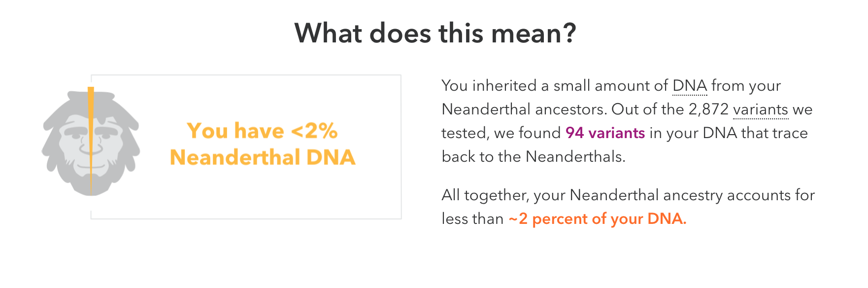This screenshot has width=868, height=288.
Task: Click the '2,872' tested variants number
Action: (708, 109)
